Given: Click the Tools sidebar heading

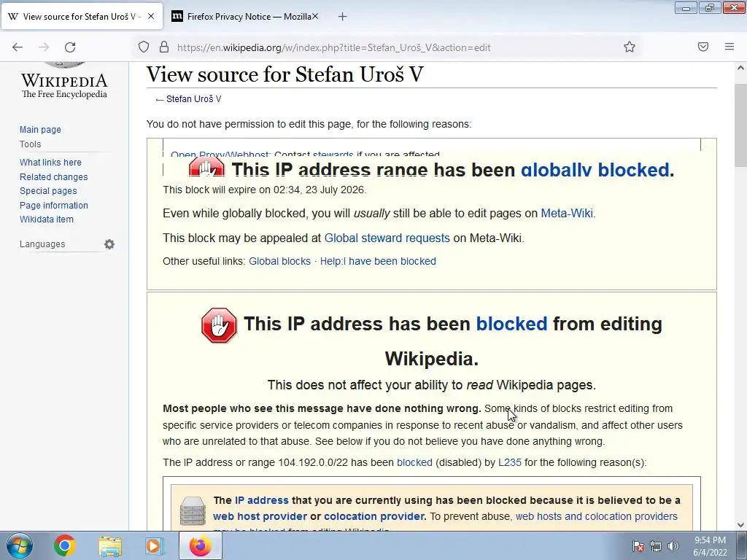Looking at the screenshot, I should click(31, 144).
